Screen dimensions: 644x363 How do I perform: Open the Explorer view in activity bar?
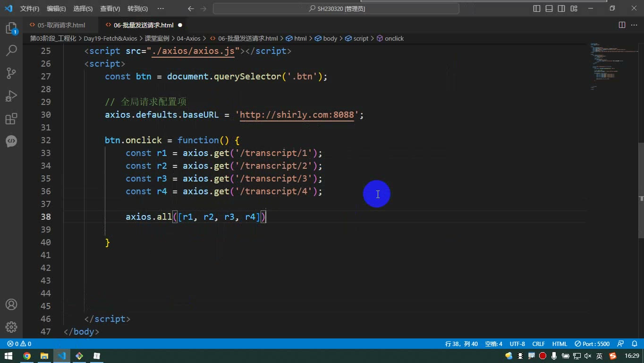[x=11, y=28]
